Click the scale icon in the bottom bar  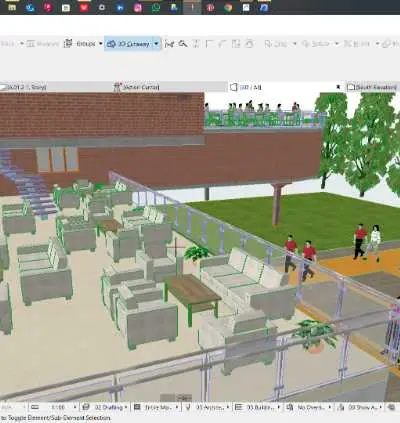tap(35, 407)
